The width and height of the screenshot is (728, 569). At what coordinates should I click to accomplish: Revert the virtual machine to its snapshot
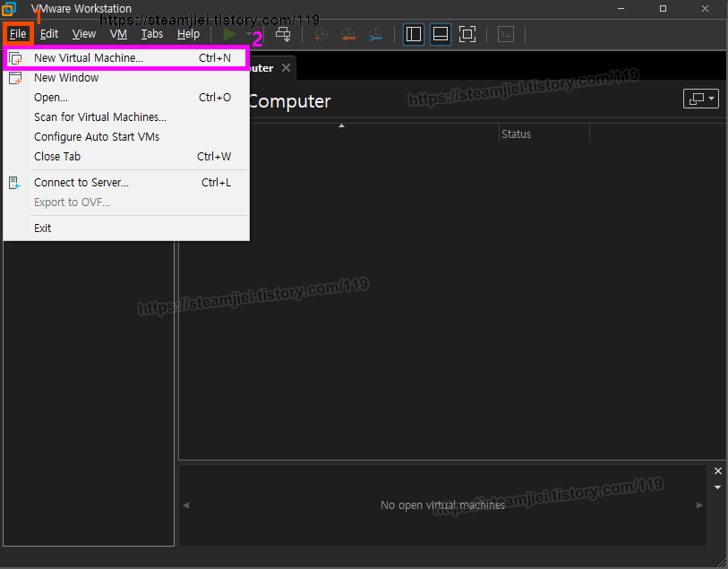tap(347, 34)
